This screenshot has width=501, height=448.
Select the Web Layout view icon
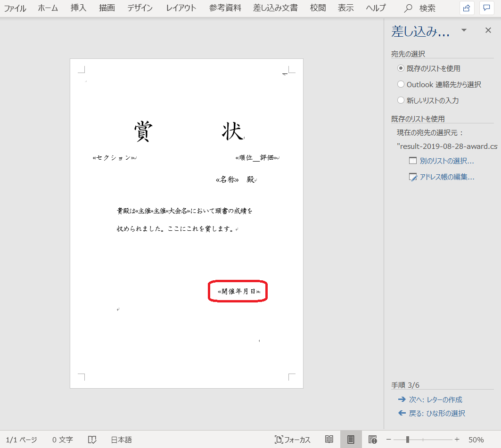click(x=372, y=440)
